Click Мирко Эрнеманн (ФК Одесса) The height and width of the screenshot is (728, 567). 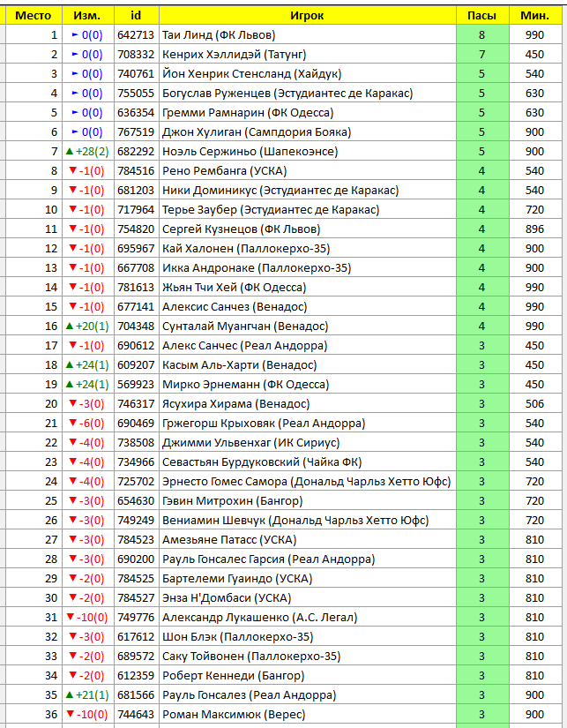coord(308,385)
